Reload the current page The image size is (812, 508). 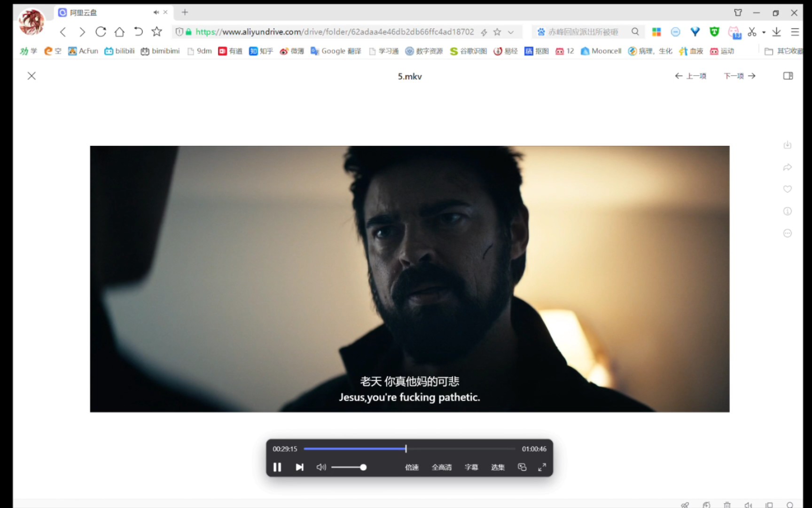[101, 32]
